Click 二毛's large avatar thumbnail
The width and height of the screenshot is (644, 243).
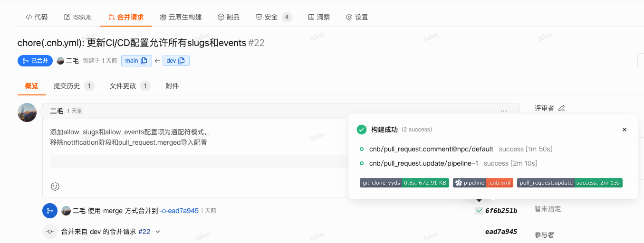click(27, 112)
